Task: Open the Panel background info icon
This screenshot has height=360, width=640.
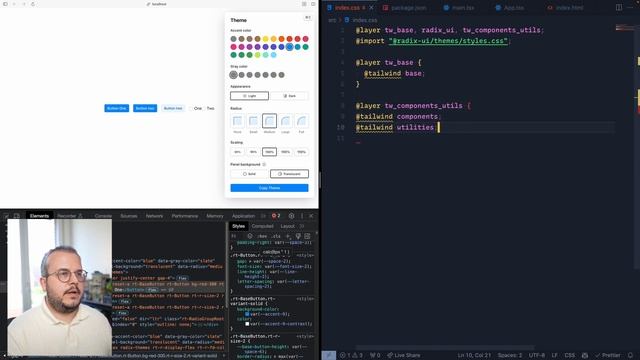Action: (x=264, y=164)
